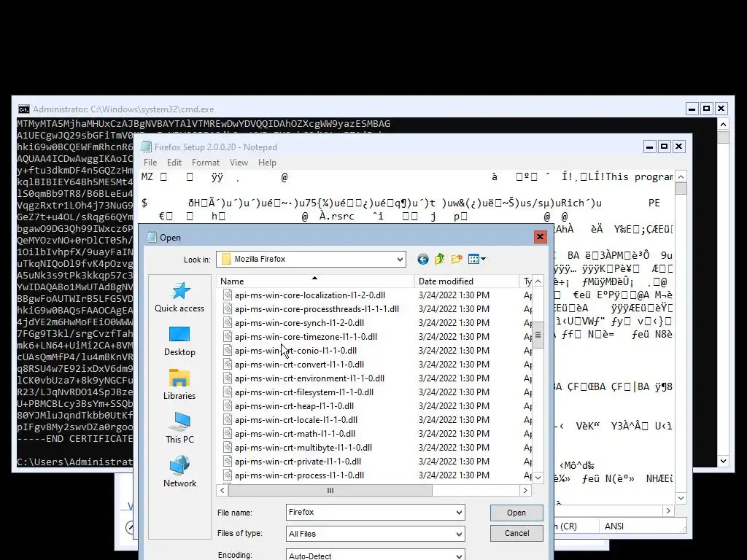Click file icon of api-ms-win-crt-locale-l1-1-0.dll

(x=228, y=419)
